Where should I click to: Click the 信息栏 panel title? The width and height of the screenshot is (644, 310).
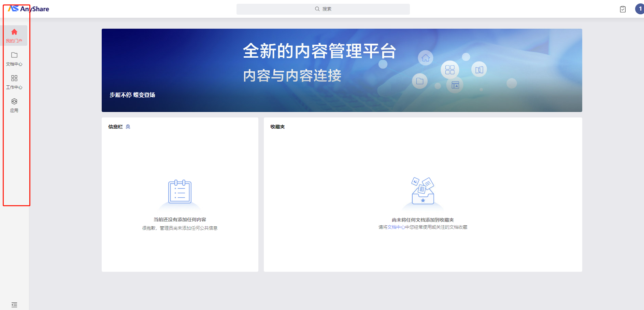coord(115,127)
